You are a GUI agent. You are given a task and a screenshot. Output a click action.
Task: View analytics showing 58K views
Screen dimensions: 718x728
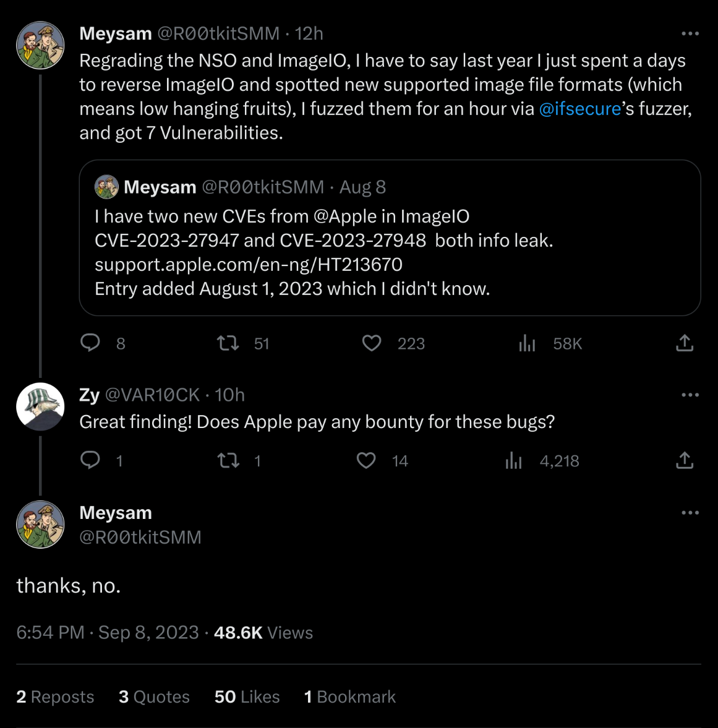pos(527,343)
